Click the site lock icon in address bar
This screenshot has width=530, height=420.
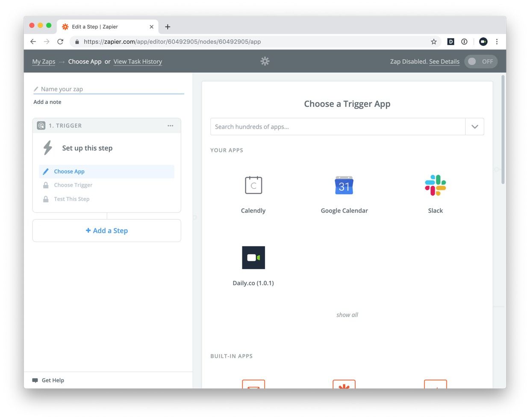click(77, 42)
